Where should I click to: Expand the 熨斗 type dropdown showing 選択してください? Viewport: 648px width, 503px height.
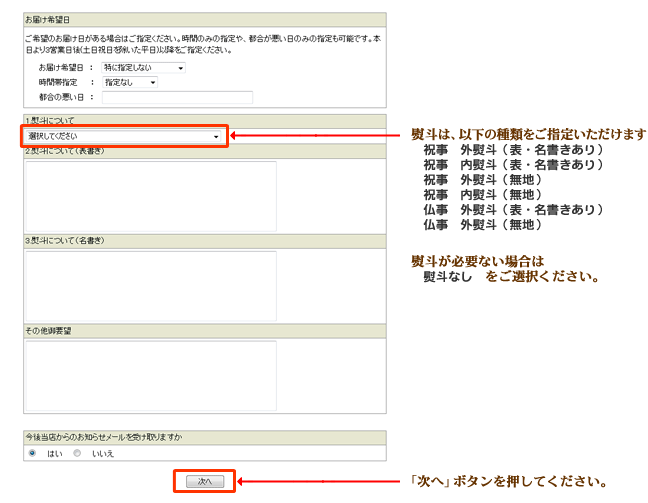(x=124, y=136)
